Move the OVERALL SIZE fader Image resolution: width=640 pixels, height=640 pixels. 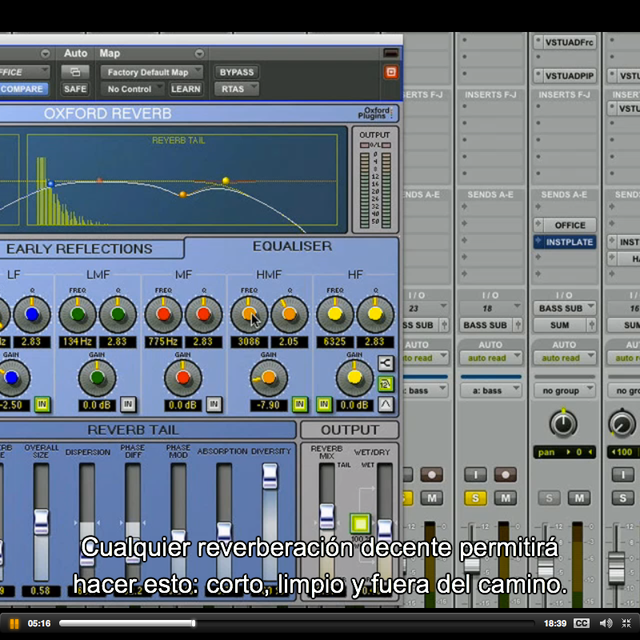point(41,522)
